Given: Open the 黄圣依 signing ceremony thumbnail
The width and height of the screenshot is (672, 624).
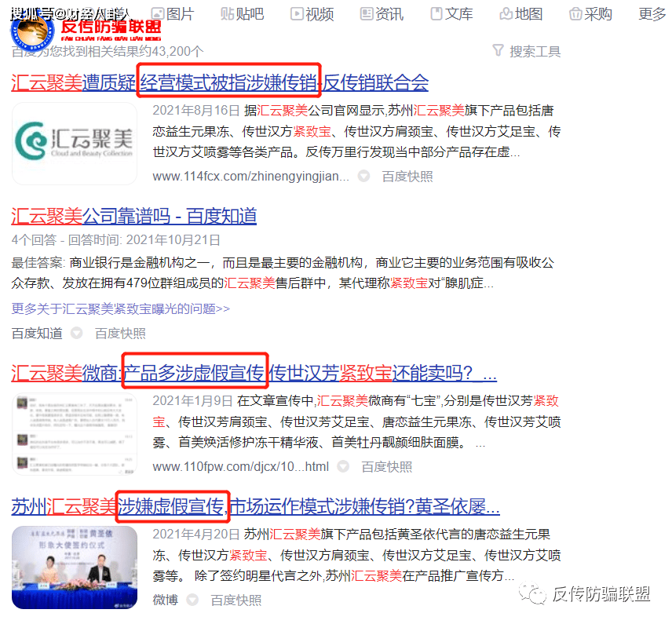Looking at the screenshot, I should pos(75,567).
